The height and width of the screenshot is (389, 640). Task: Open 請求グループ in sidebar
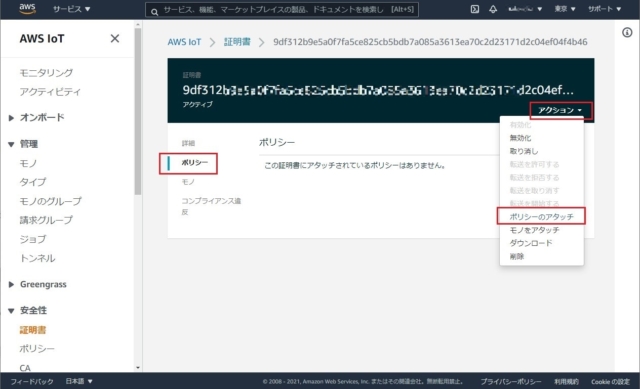point(46,220)
